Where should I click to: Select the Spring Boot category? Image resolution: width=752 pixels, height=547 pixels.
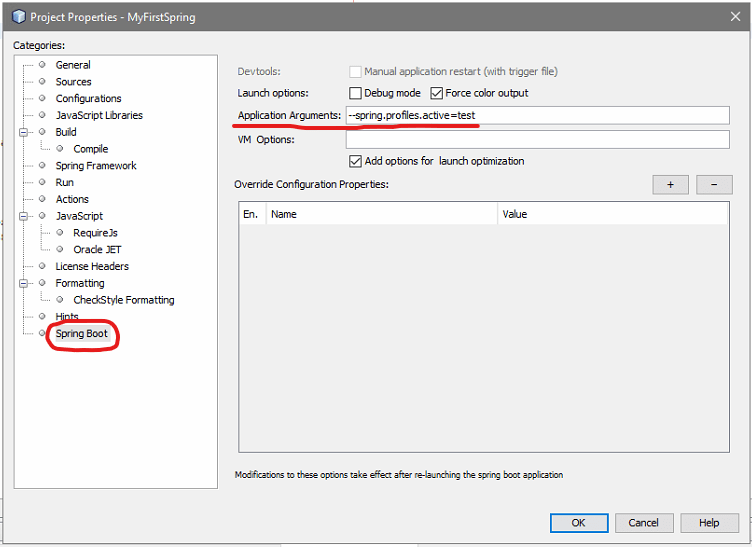click(x=82, y=334)
